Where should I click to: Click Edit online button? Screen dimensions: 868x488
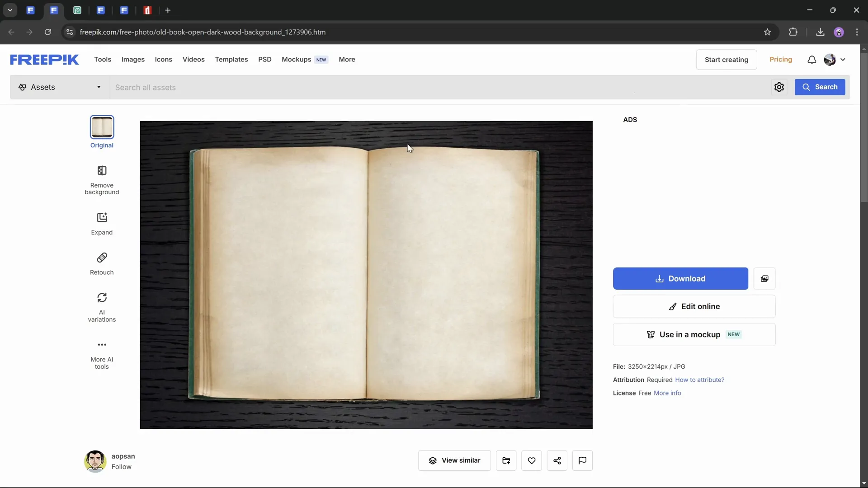pos(694,306)
